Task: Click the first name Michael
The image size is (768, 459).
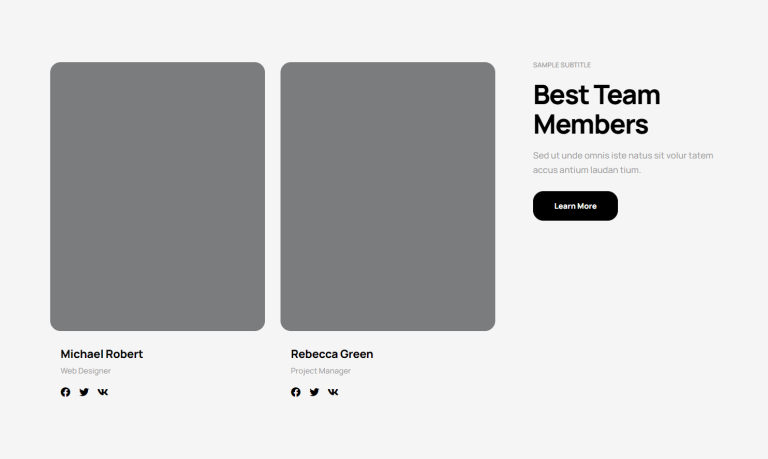Action: point(81,354)
